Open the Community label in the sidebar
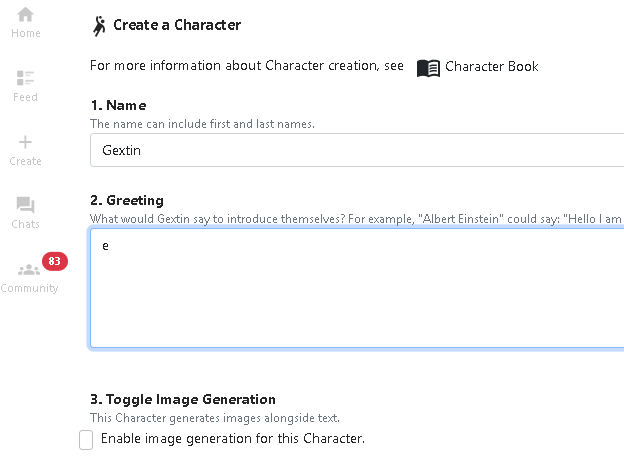Screen dimensions: 624x466 [x=29, y=288]
